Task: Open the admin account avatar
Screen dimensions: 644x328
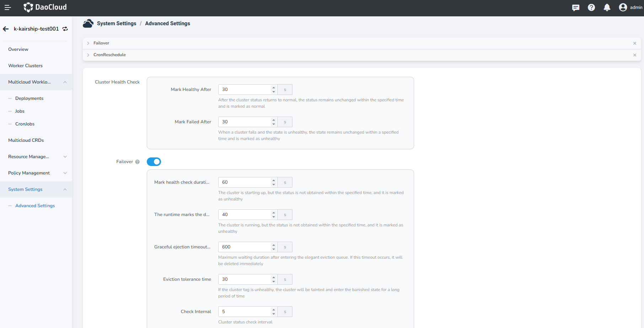Action: click(623, 7)
